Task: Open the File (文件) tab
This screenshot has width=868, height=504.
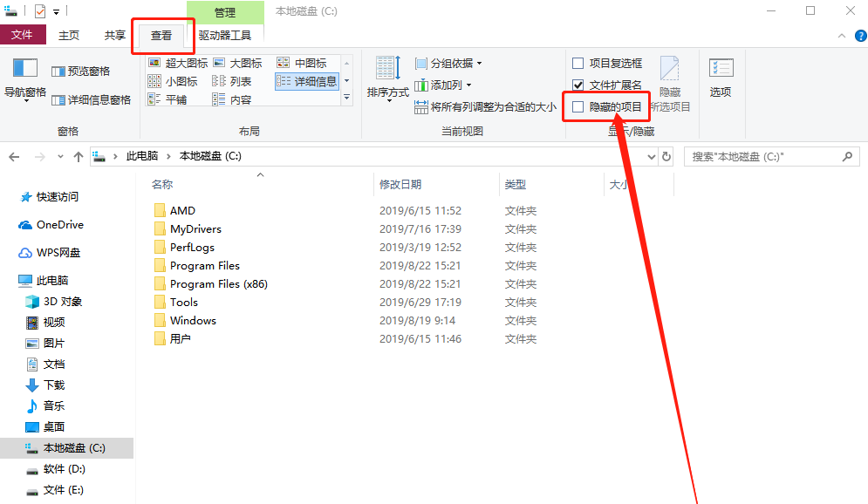Action: (x=22, y=35)
